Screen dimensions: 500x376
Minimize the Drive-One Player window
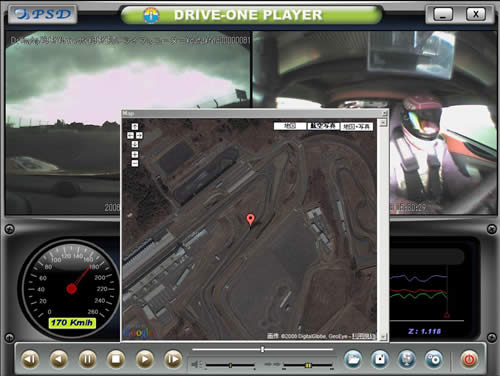point(443,14)
